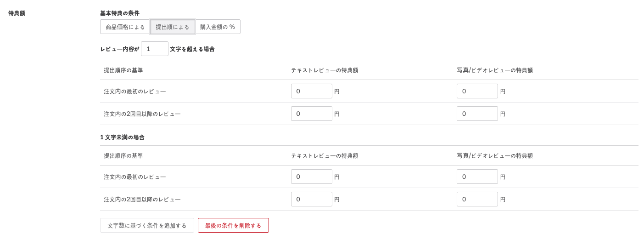Click 2回目以降 photo/video reward field under 1 文字未満の場合

477,199
